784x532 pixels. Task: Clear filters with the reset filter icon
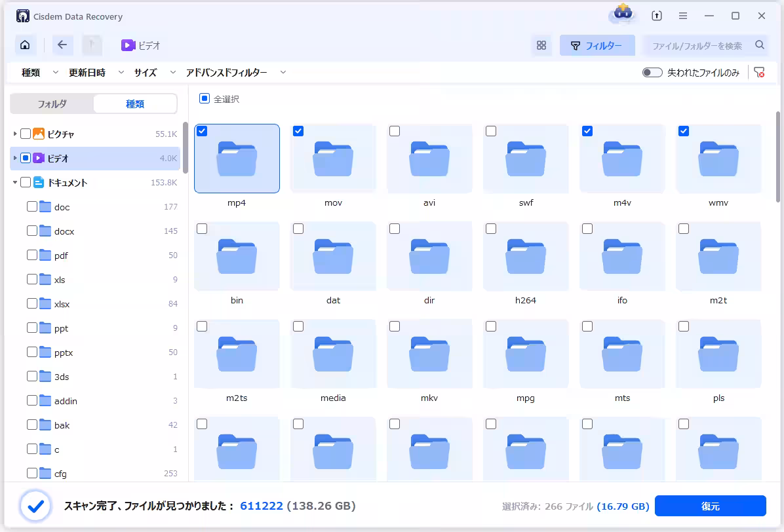759,73
